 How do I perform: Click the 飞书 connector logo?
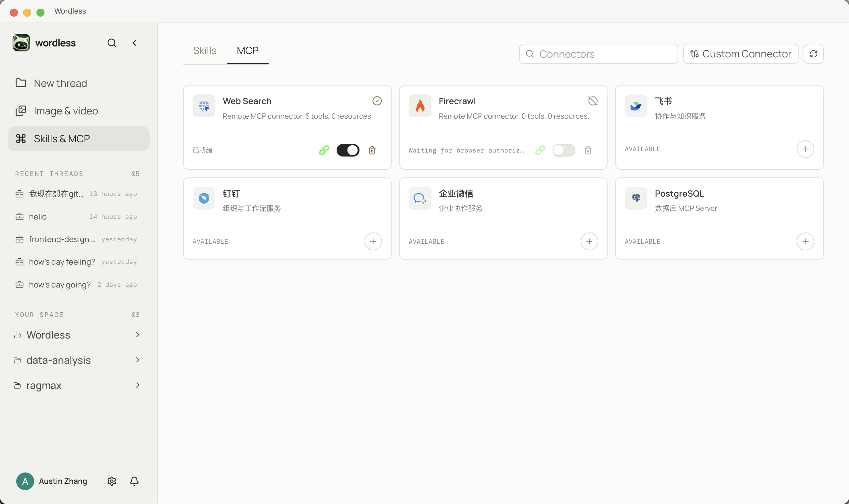pyautogui.click(x=636, y=106)
